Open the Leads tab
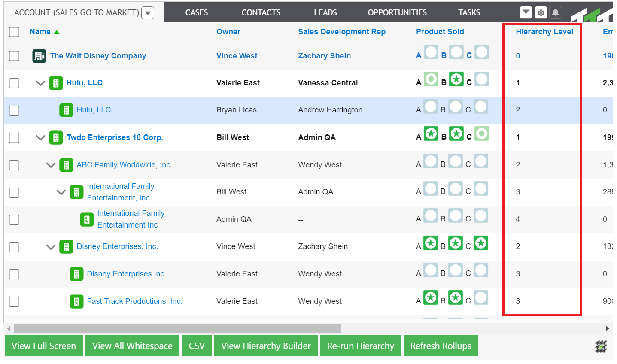The height and width of the screenshot is (364, 617). [325, 12]
